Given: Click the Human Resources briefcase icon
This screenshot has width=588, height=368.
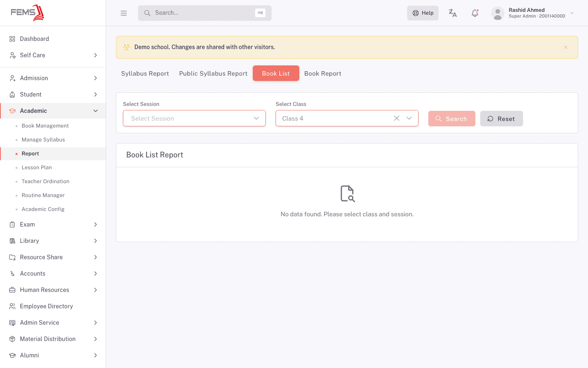Looking at the screenshot, I should click(x=12, y=290).
